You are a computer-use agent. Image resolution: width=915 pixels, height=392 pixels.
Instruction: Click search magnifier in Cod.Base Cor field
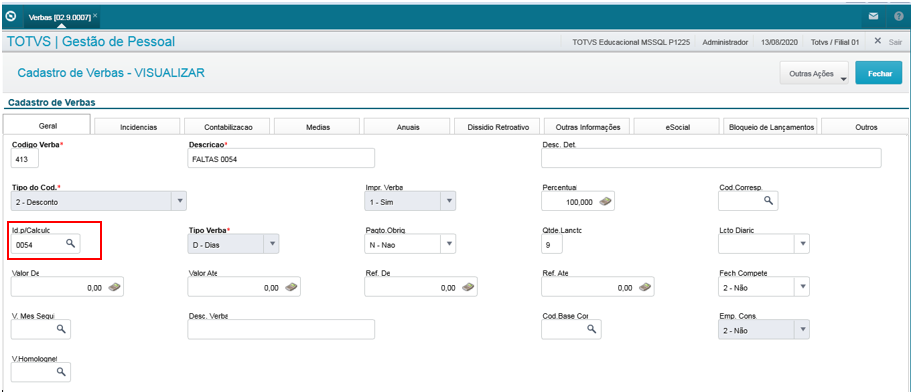tap(591, 329)
